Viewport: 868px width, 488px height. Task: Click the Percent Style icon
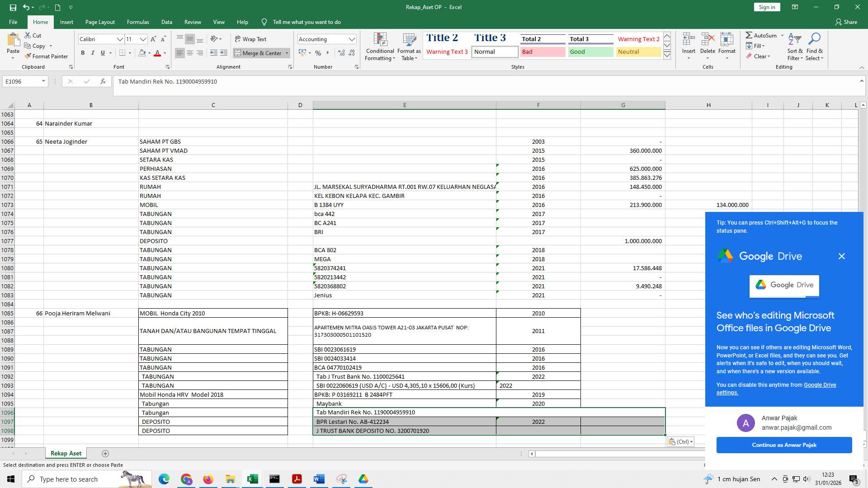318,53
